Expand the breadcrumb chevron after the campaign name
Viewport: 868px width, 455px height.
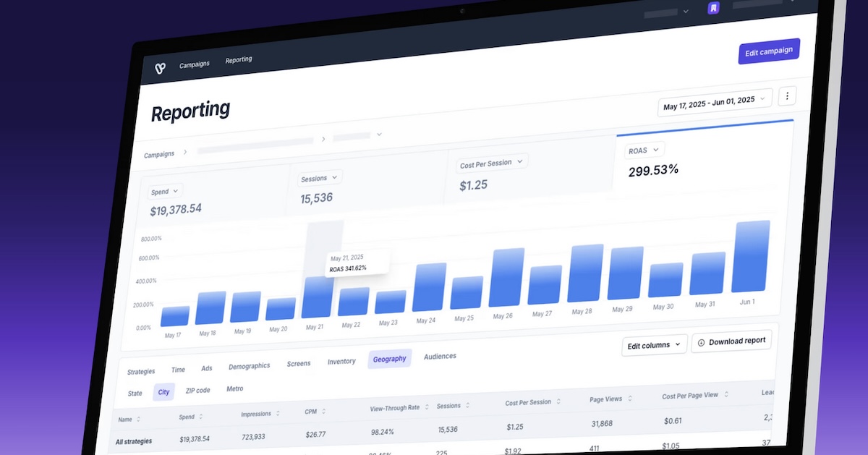pyautogui.click(x=379, y=135)
